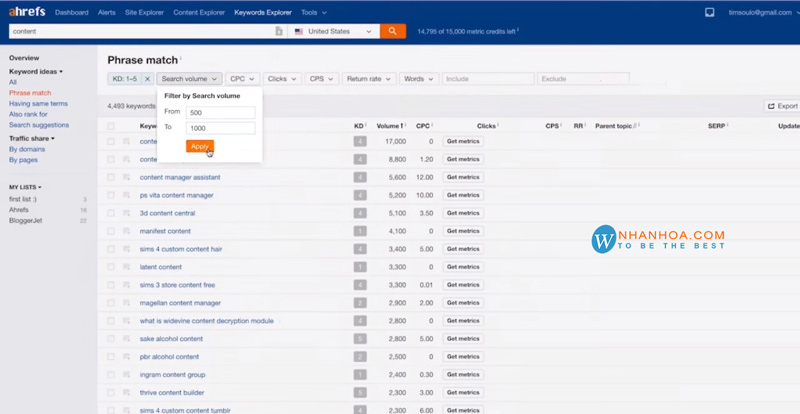This screenshot has width=800, height=414.
Task: Click add-to-list icon for manifest content
Action: coord(127,231)
